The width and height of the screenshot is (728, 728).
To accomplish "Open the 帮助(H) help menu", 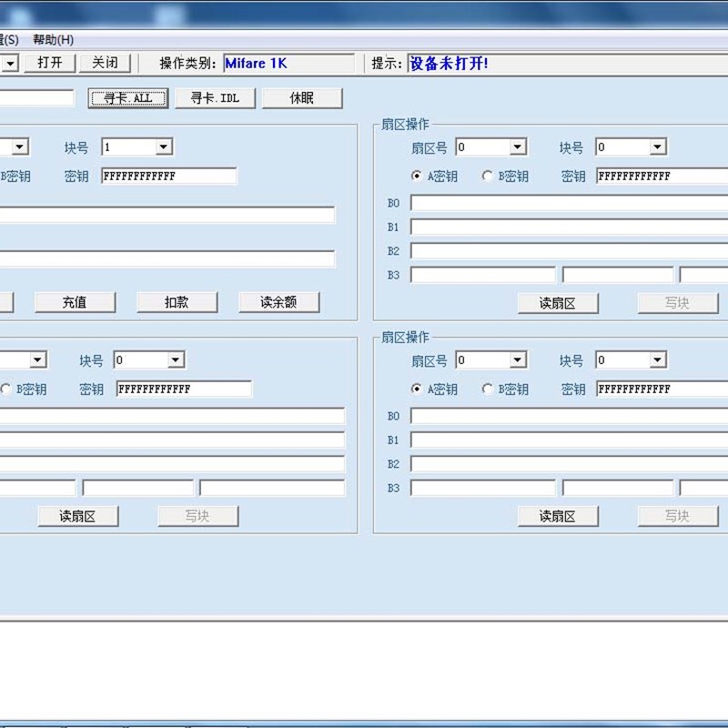I will 53,40.
